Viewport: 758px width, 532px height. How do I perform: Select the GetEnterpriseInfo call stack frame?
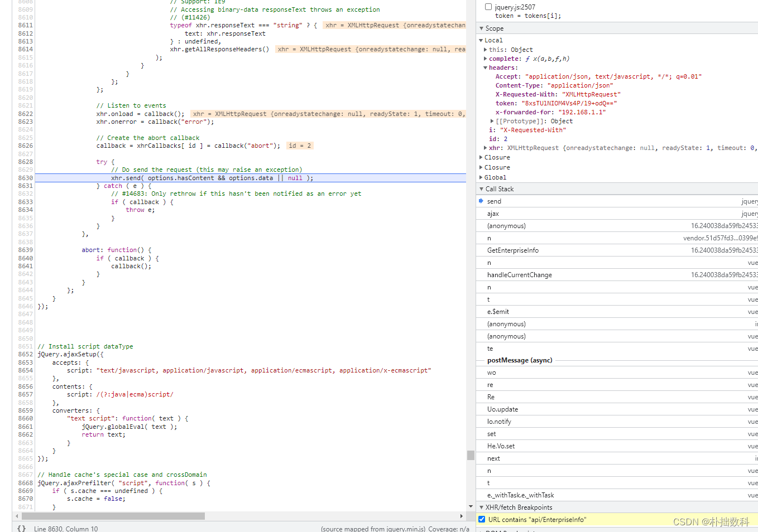tap(617, 250)
